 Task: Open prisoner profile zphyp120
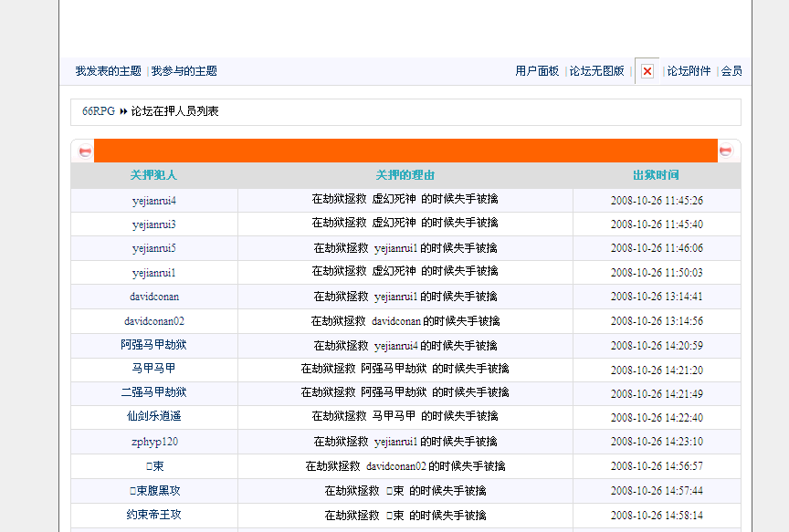coord(154,442)
